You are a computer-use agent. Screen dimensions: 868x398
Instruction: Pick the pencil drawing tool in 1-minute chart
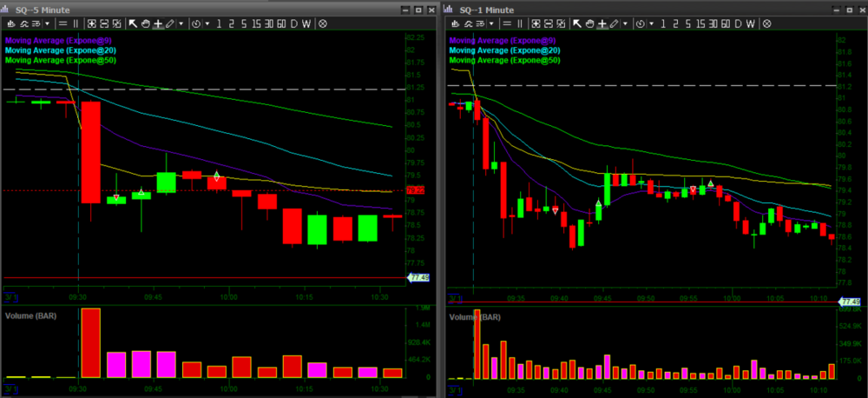pyautogui.click(x=615, y=24)
